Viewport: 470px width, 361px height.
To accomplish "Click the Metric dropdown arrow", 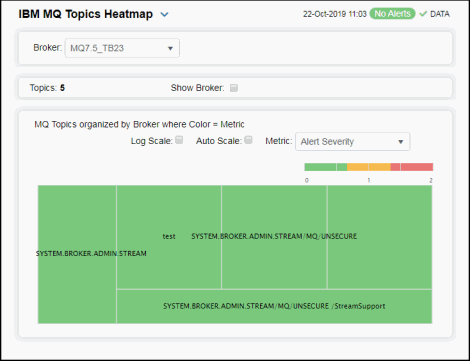I will (x=401, y=142).
